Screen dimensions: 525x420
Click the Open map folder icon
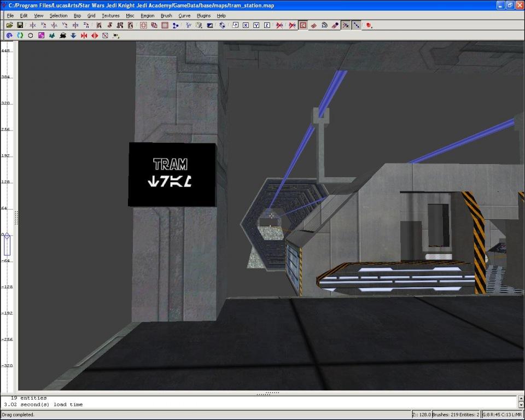pyautogui.click(x=9, y=25)
